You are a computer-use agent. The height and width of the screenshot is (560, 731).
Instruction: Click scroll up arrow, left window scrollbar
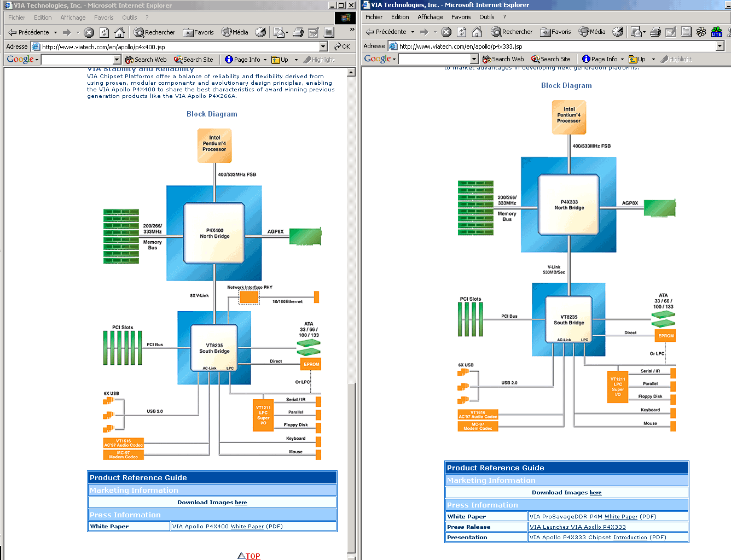351,72
